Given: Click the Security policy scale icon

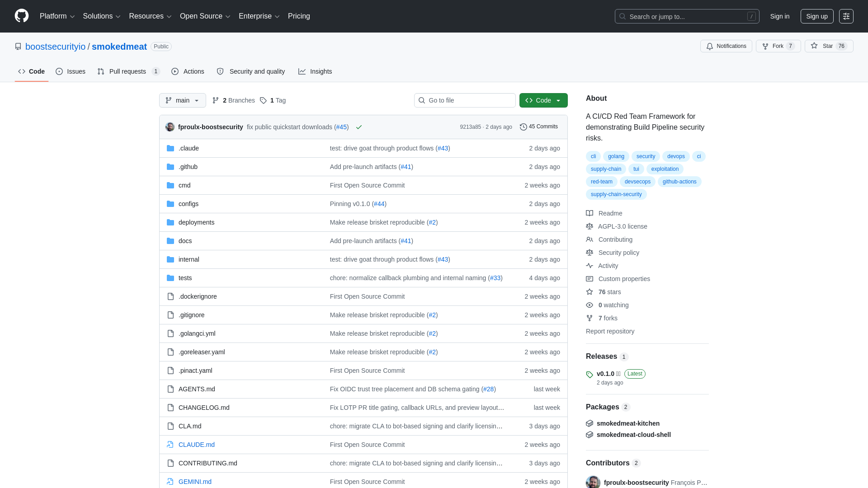Looking at the screenshot, I should pos(590,253).
